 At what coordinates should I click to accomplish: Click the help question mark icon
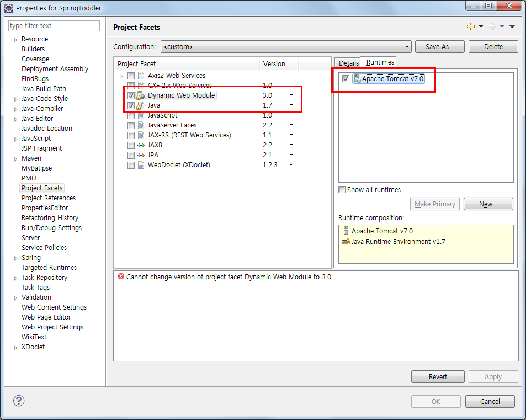tap(19, 401)
